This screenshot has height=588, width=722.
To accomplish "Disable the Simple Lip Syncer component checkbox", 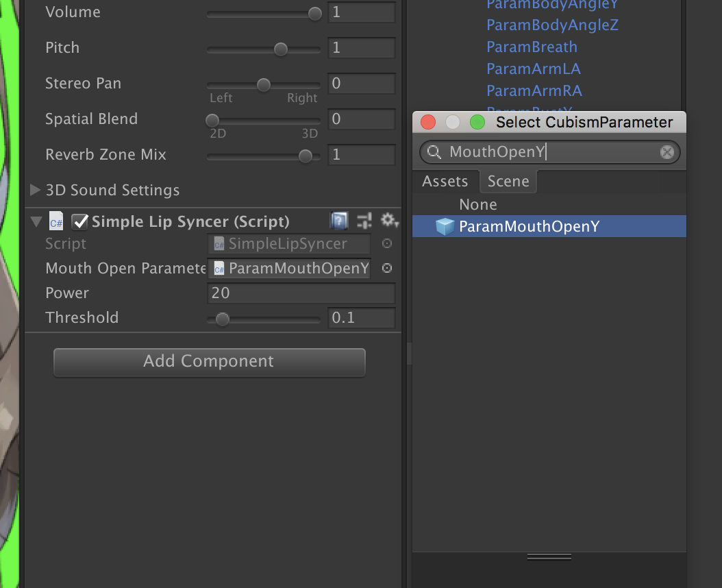I will [80, 221].
